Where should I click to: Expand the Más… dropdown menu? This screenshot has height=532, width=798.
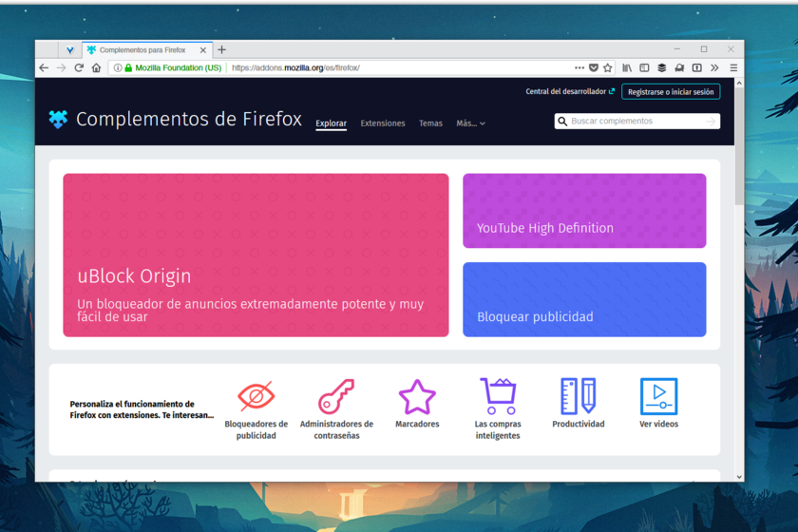(x=471, y=123)
